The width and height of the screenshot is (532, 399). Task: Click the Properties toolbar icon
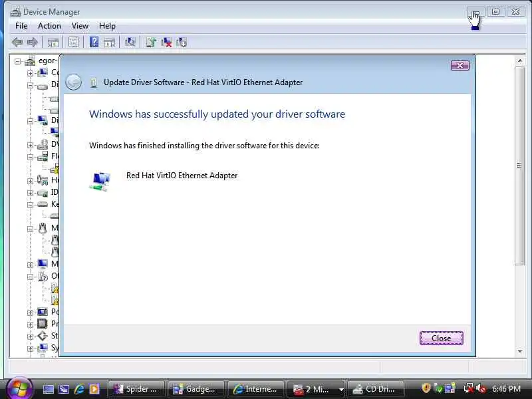73,43
